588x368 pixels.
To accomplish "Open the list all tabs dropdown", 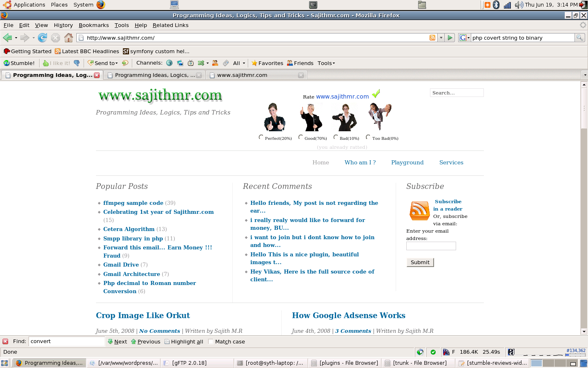I will 585,75.
